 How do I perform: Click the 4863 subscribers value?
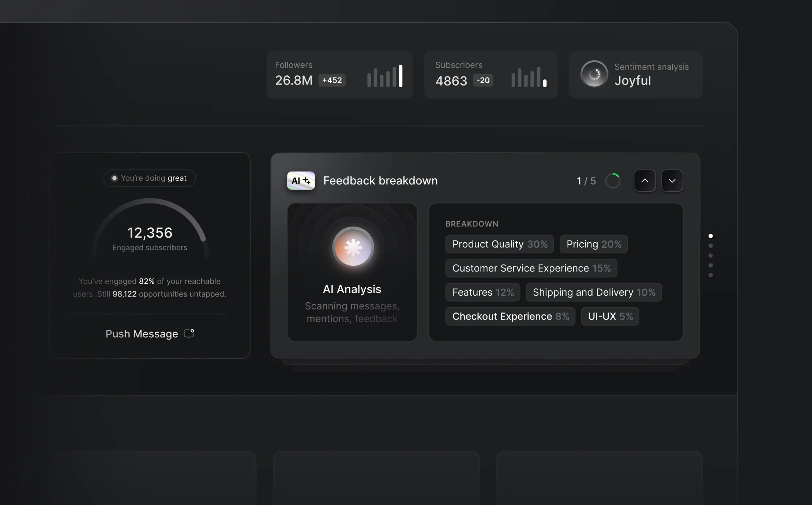[x=451, y=81]
